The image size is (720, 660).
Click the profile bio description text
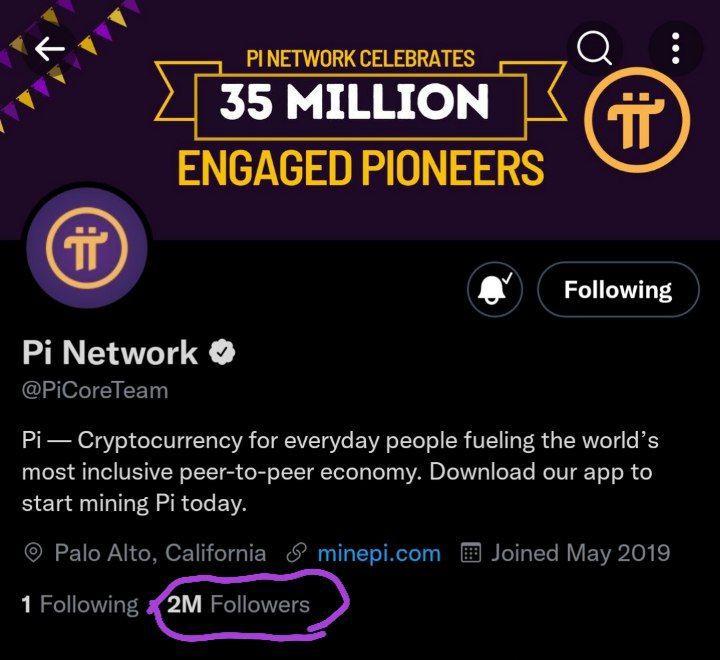click(x=340, y=472)
